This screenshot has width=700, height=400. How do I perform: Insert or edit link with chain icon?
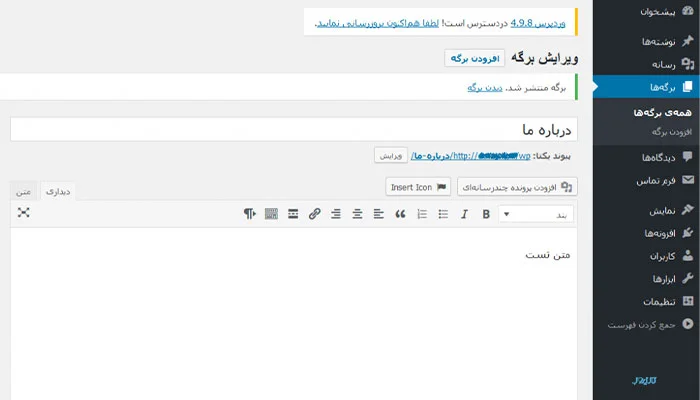[314, 214]
